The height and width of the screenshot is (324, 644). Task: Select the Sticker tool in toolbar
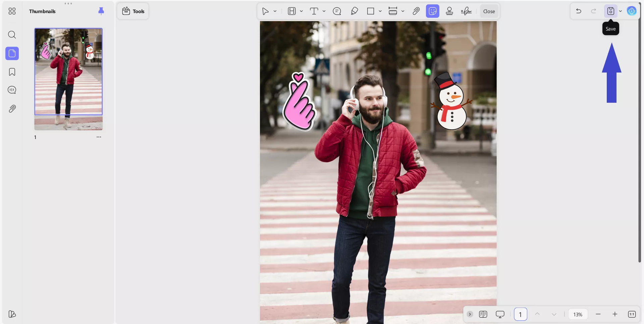tap(432, 11)
